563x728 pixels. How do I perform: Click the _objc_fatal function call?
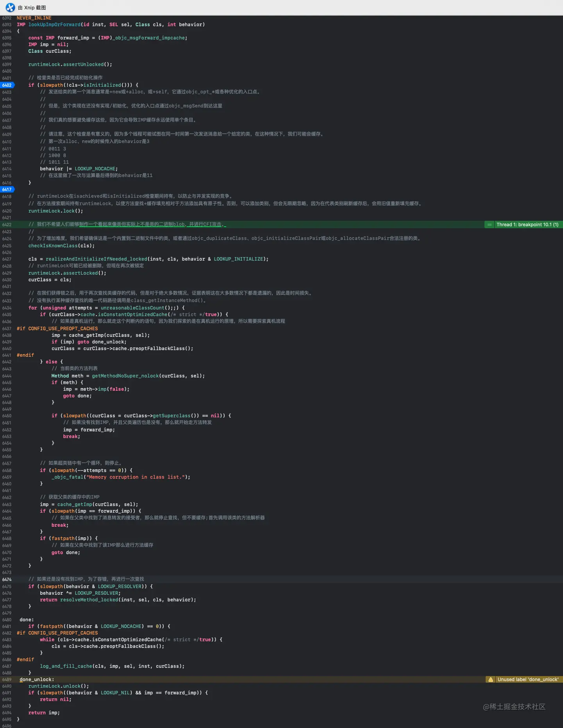[x=67, y=477]
